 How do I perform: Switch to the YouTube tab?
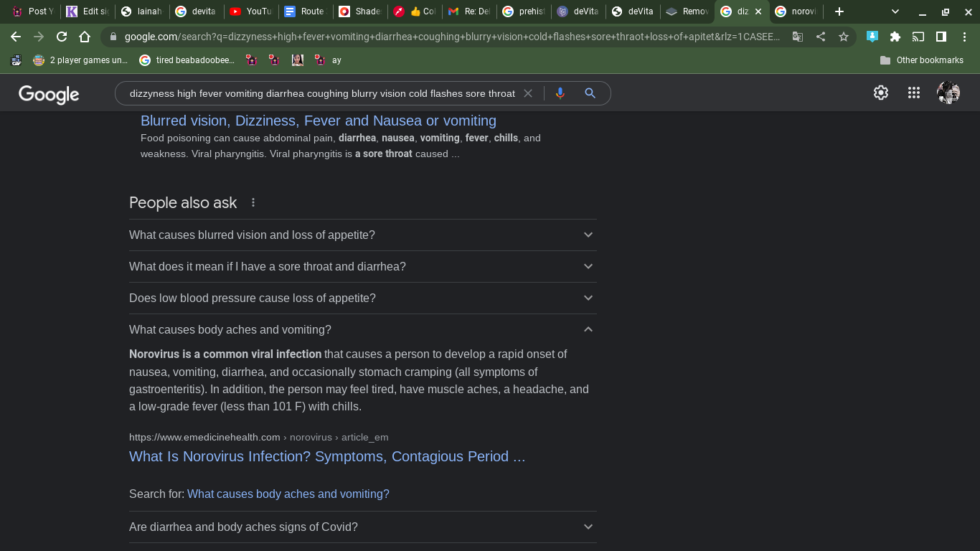tap(250, 11)
